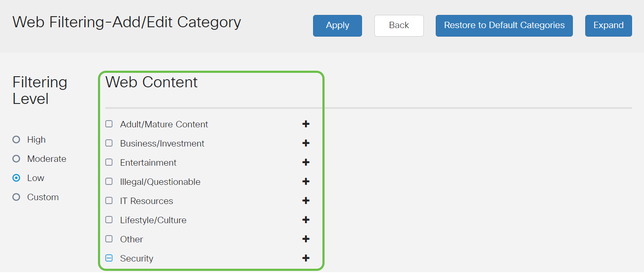Click the plus icon next to Security

click(x=306, y=258)
